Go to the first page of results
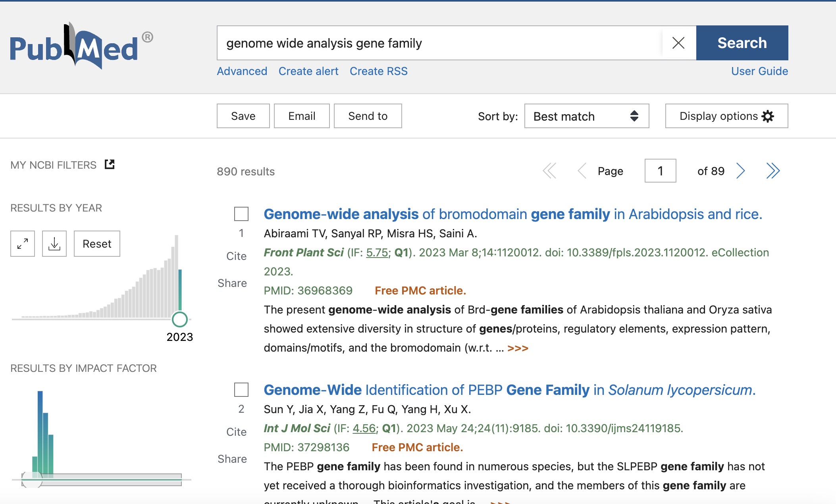 550,171
